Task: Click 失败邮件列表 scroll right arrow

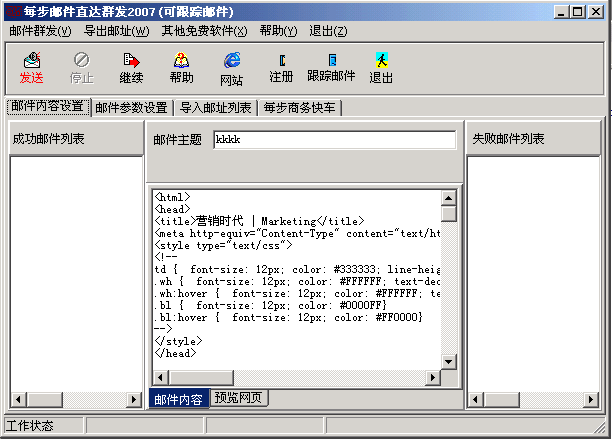Action: 591,399
